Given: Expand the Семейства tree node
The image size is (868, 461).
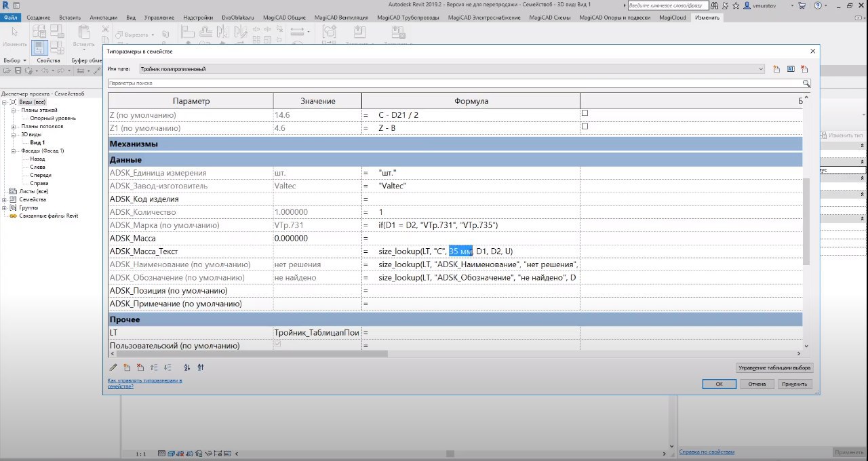Looking at the screenshot, I should coord(4,199).
